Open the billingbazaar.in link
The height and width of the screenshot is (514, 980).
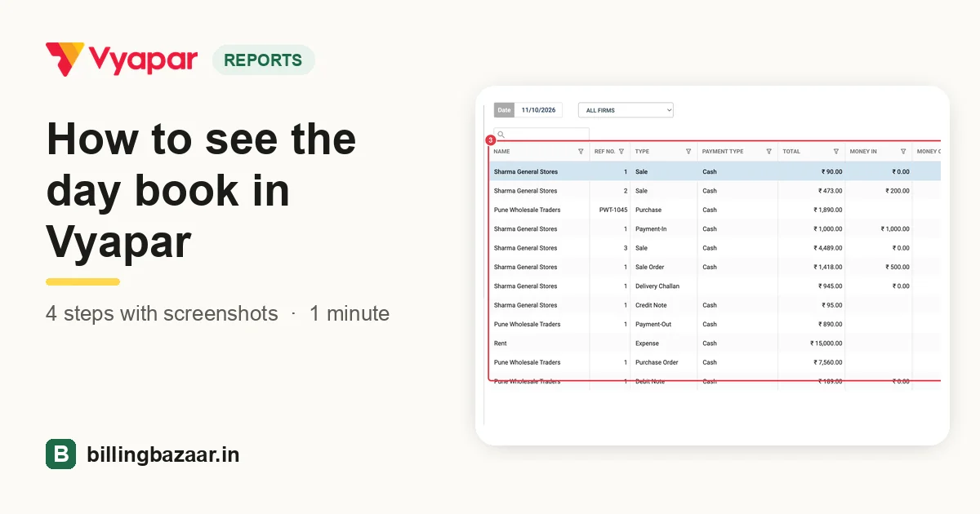[x=163, y=454]
